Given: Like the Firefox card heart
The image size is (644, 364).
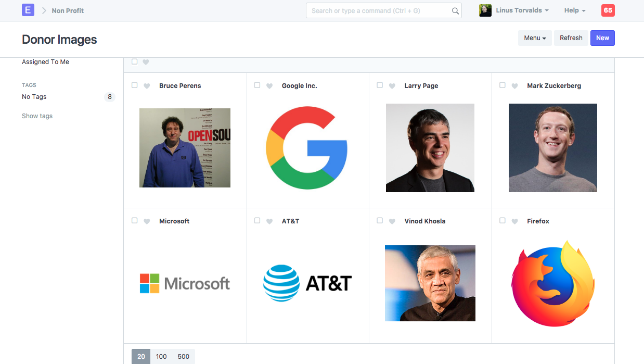Looking at the screenshot, I should [514, 221].
